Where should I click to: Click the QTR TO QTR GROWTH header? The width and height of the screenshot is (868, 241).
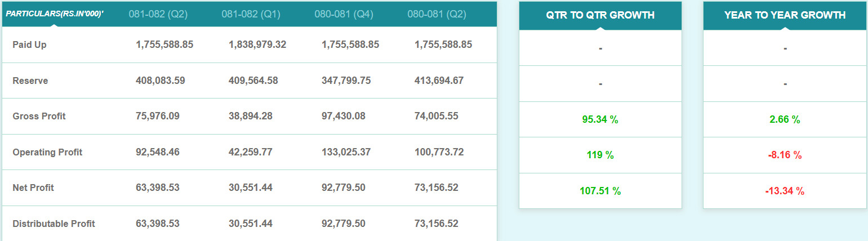[600, 15]
